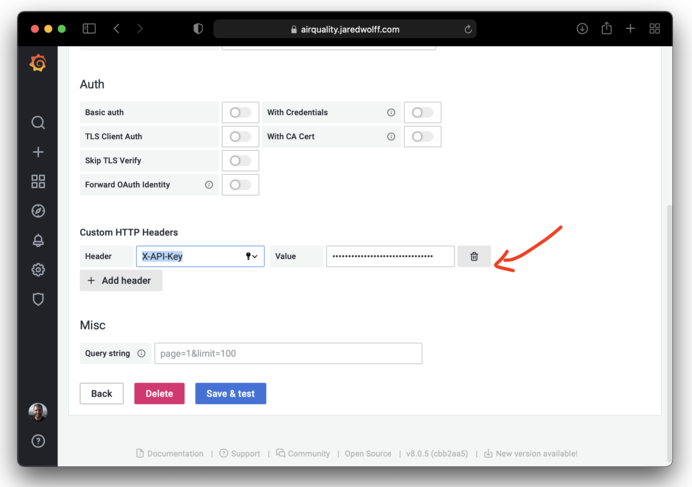Toggle TLS Client Auth on

[x=240, y=137]
